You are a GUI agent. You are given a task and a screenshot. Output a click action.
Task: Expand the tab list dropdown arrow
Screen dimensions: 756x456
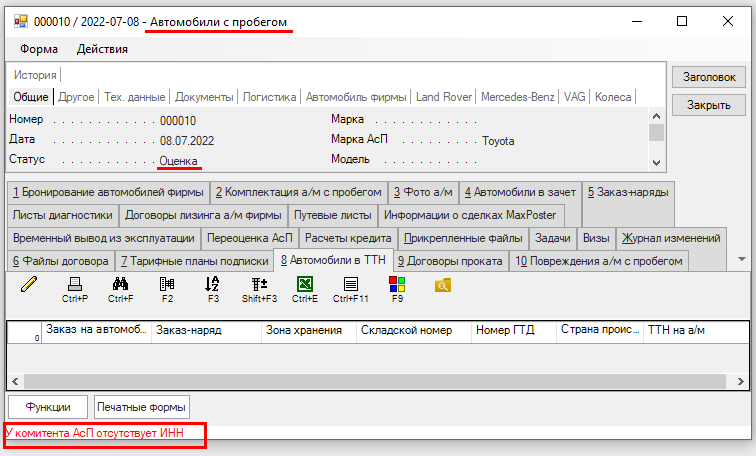point(740,259)
